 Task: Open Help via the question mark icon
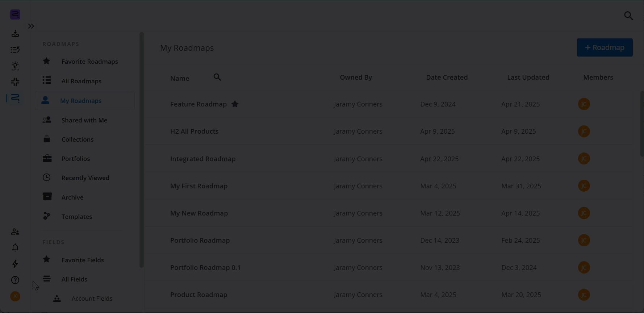coord(15,280)
